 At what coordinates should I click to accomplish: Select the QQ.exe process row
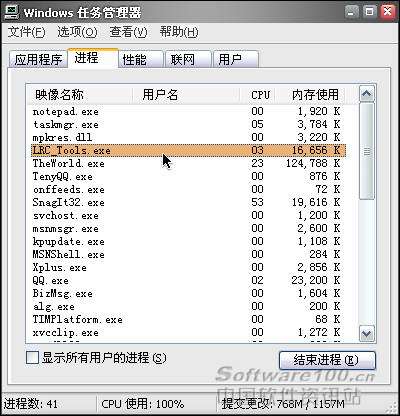[187, 280]
